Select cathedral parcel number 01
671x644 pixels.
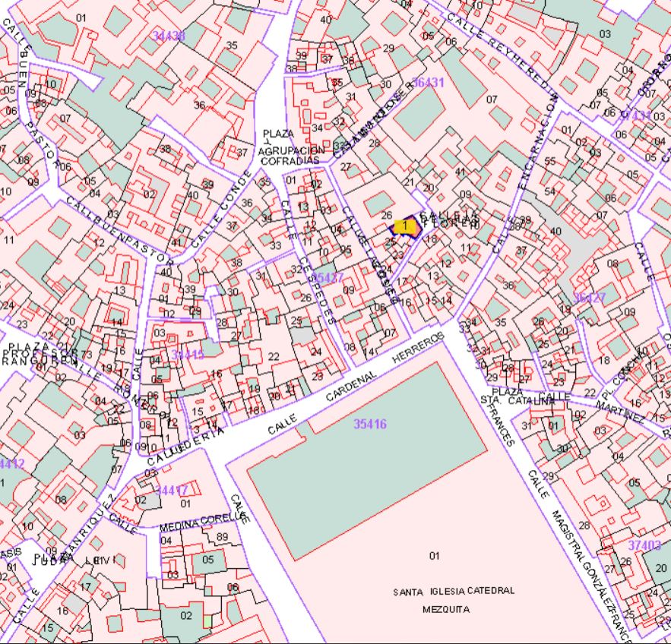(434, 556)
